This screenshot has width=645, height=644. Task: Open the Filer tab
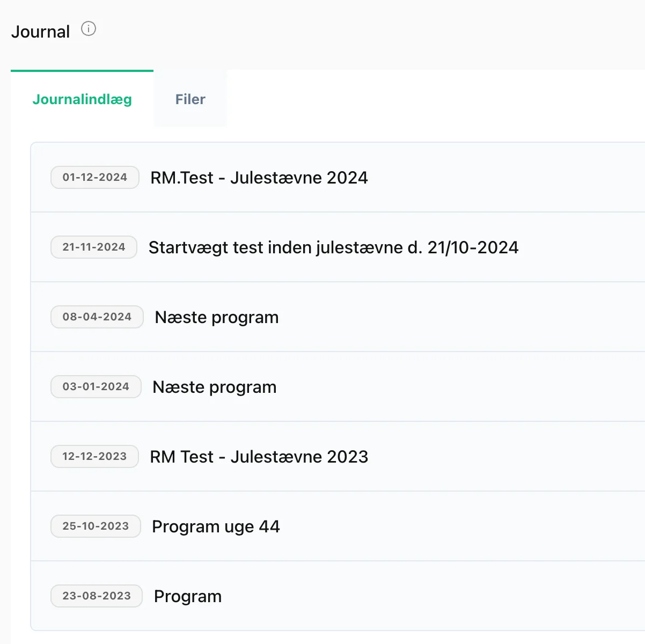190,99
